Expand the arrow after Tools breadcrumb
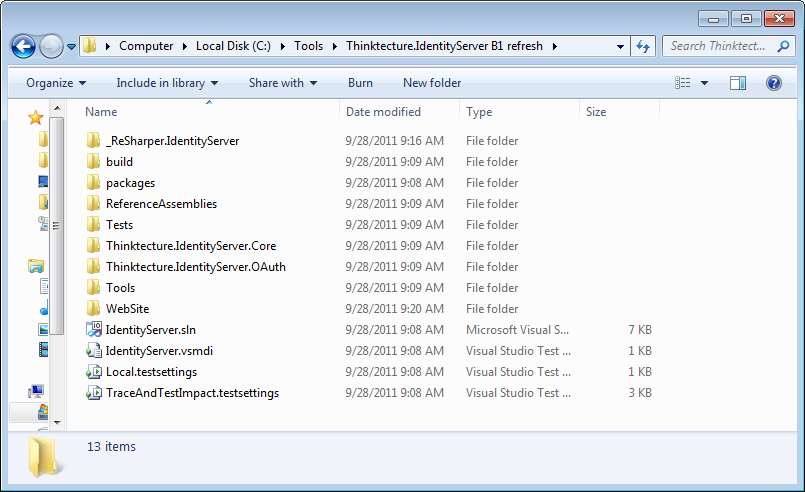This screenshot has height=492, width=805. 335,46
